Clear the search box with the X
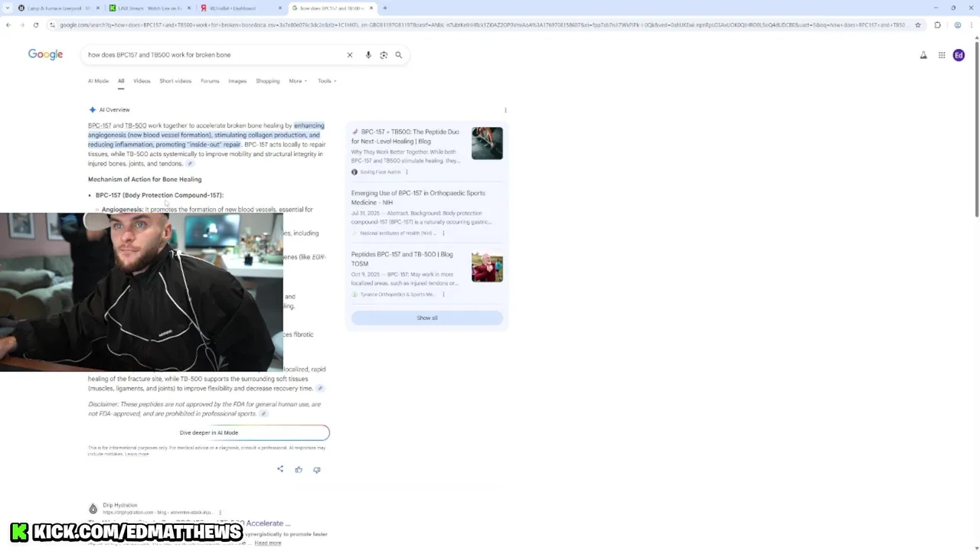Viewport: 980px width, 551px height. 350,55
